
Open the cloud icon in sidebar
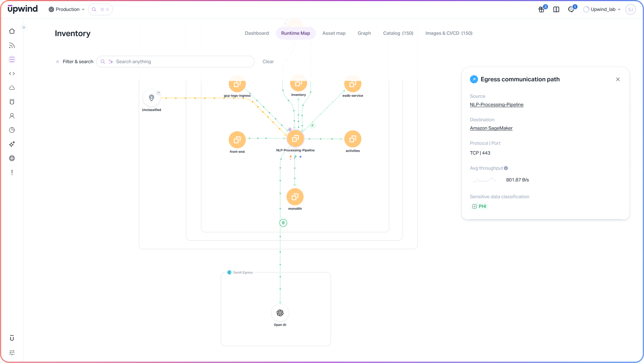12,88
